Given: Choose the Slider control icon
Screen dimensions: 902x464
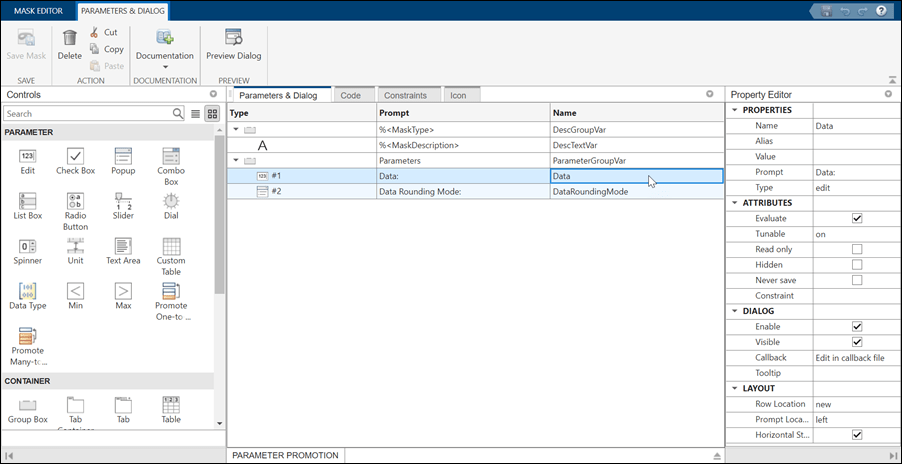Looking at the screenshot, I should pos(123,201).
